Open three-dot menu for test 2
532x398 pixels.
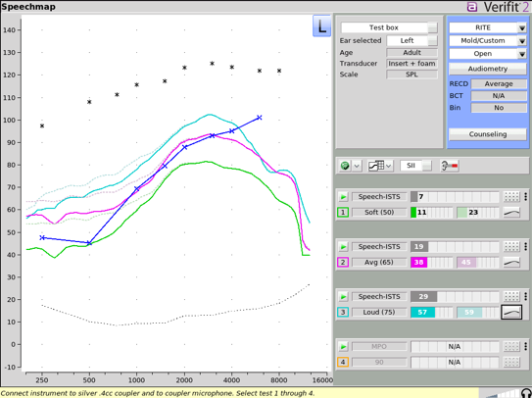525,246
